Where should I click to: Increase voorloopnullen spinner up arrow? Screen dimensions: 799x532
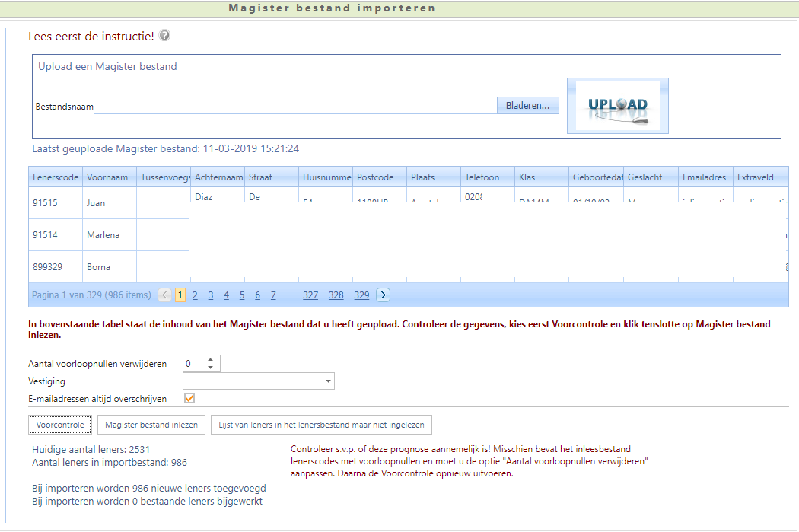click(210, 360)
